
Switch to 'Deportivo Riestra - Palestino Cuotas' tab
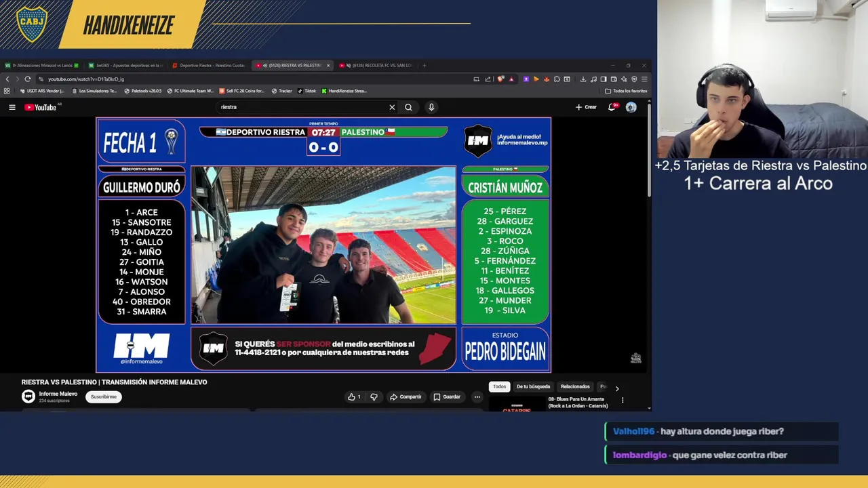pos(209,66)
